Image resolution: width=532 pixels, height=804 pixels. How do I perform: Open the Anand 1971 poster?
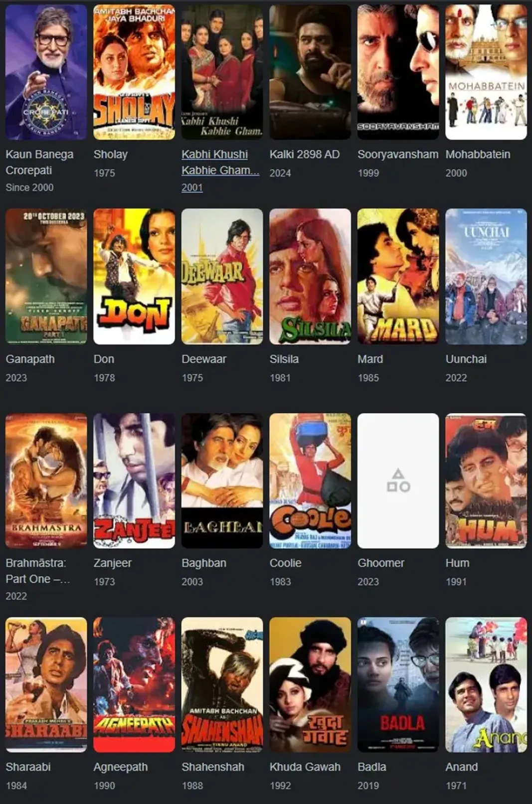click(486, 685)
